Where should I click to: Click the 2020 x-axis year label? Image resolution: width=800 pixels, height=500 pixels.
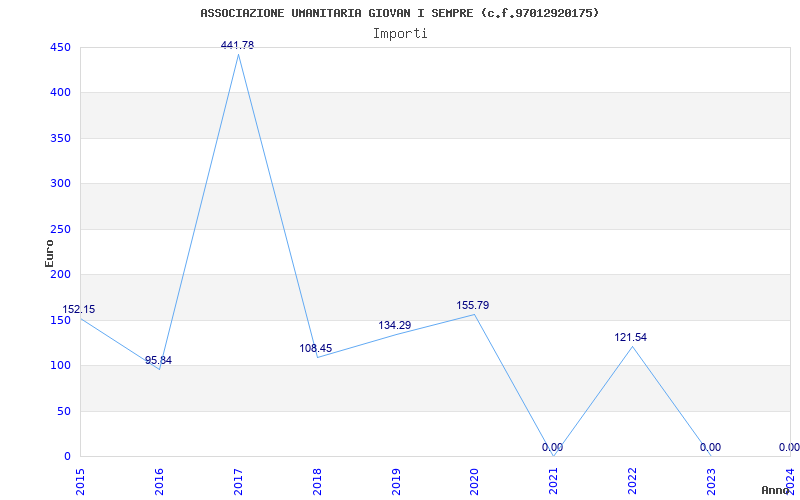click(475, 481)
